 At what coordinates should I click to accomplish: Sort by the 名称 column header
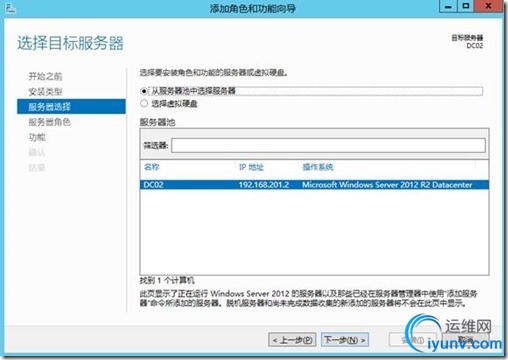pos(152,167)
